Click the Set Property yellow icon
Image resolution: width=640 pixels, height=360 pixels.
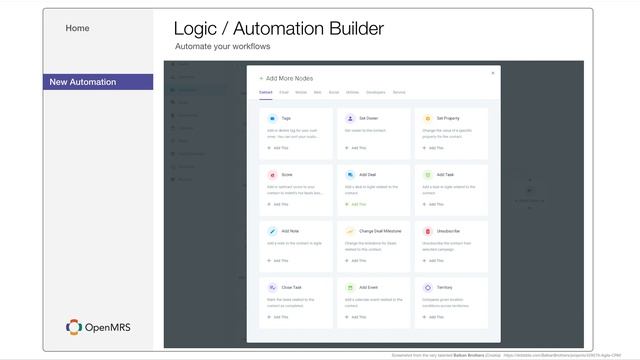pos(427,118)
